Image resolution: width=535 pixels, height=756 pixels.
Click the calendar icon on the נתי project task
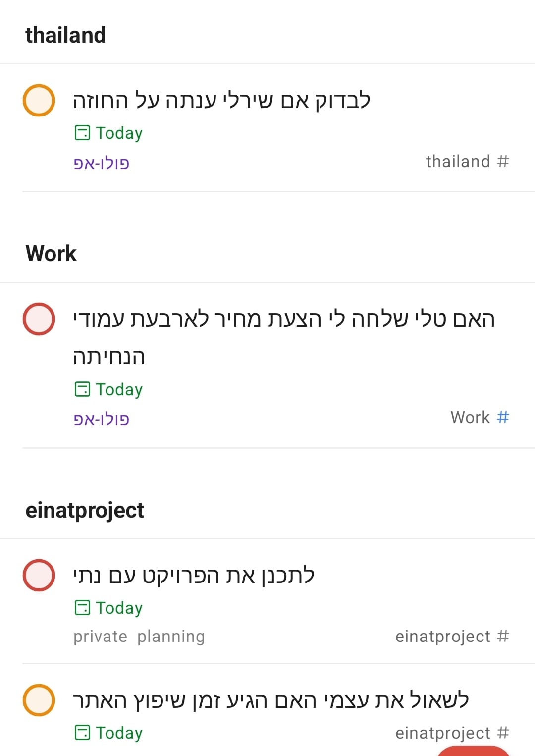pyautogui.click(x=82, y=608)
